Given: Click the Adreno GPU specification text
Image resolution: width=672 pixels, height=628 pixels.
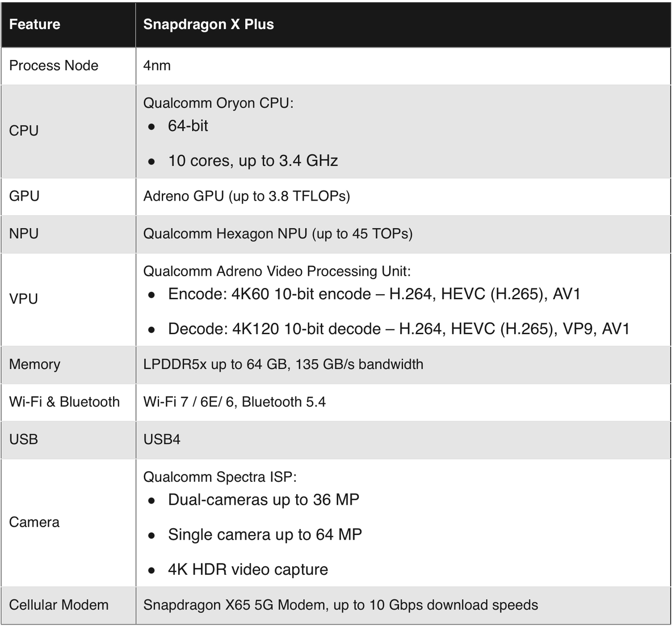Looking at the screenshot, I should pos(246,196).
